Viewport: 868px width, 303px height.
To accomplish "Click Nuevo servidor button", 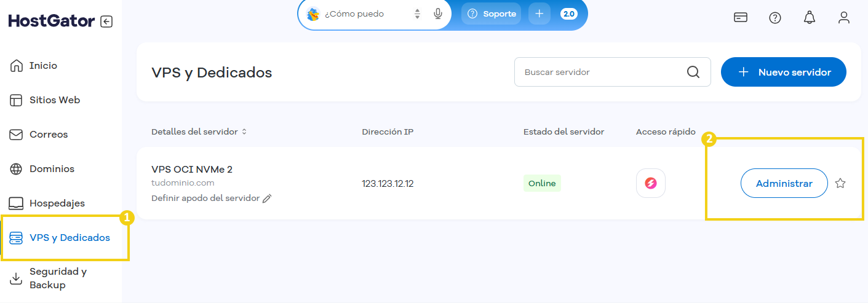I will click(x=784, y=72).
